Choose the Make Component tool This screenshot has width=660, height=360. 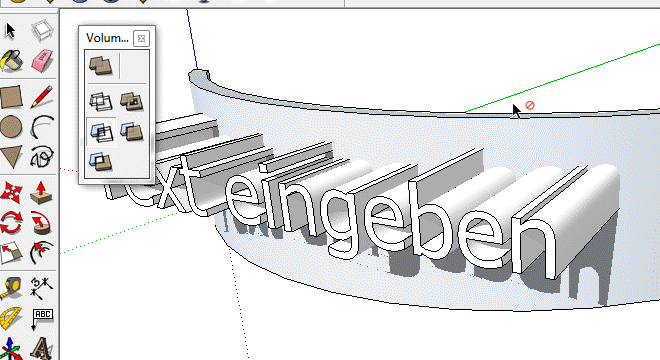click(42, 31)
